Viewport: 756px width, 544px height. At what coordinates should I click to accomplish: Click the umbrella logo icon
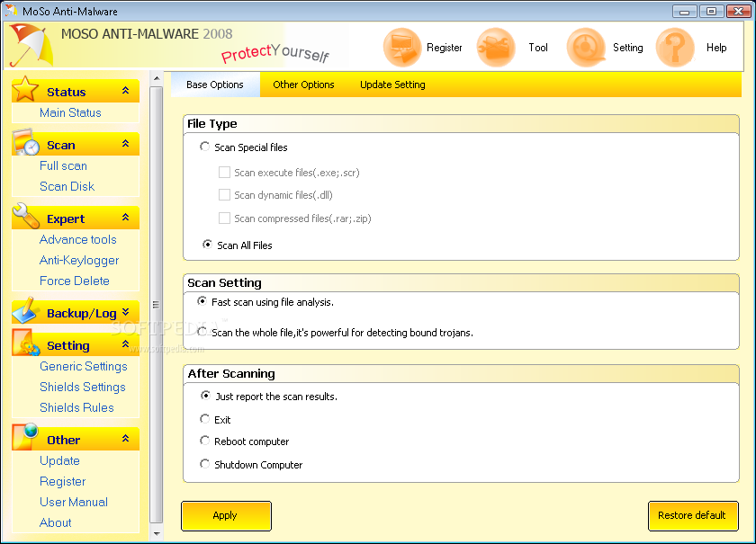[31, 46]
